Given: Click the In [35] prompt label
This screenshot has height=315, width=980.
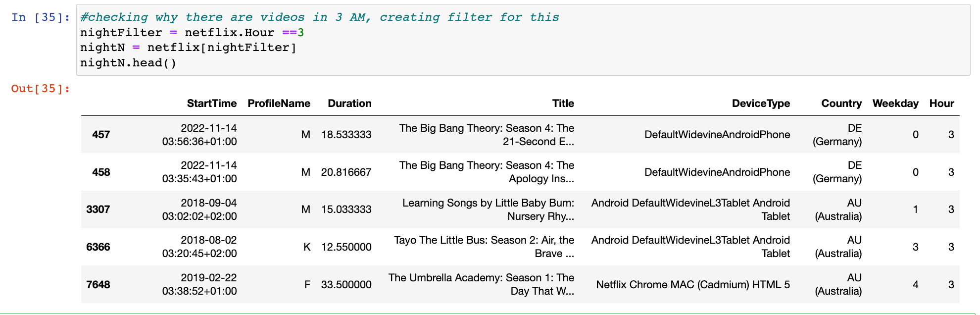Looking at the screenshot, I should 41,17.
